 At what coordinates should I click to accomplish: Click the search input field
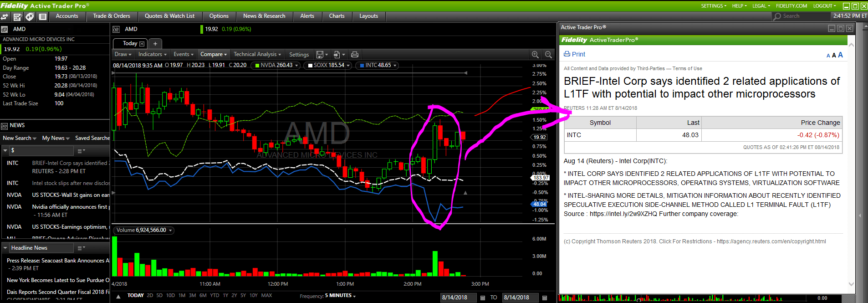tap(805, 16)
